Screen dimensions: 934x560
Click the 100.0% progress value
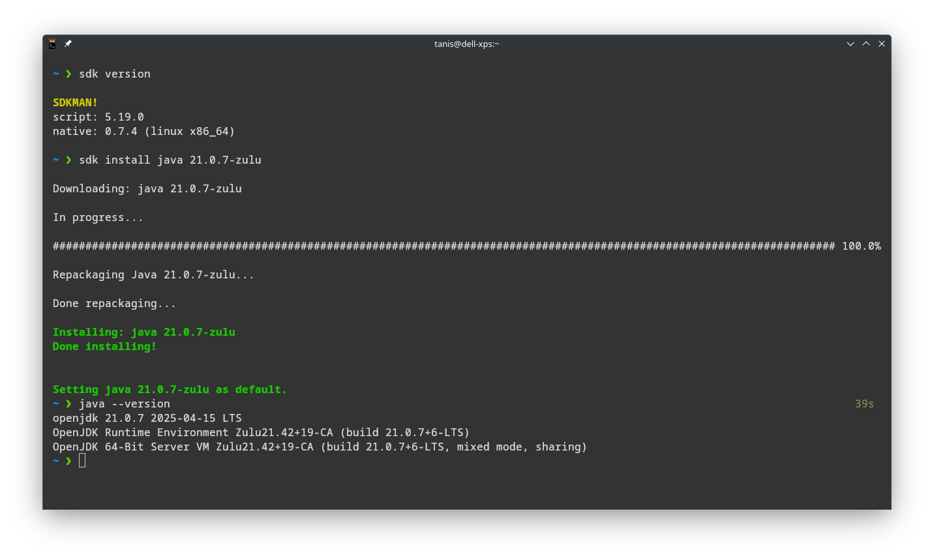[861, 246]
